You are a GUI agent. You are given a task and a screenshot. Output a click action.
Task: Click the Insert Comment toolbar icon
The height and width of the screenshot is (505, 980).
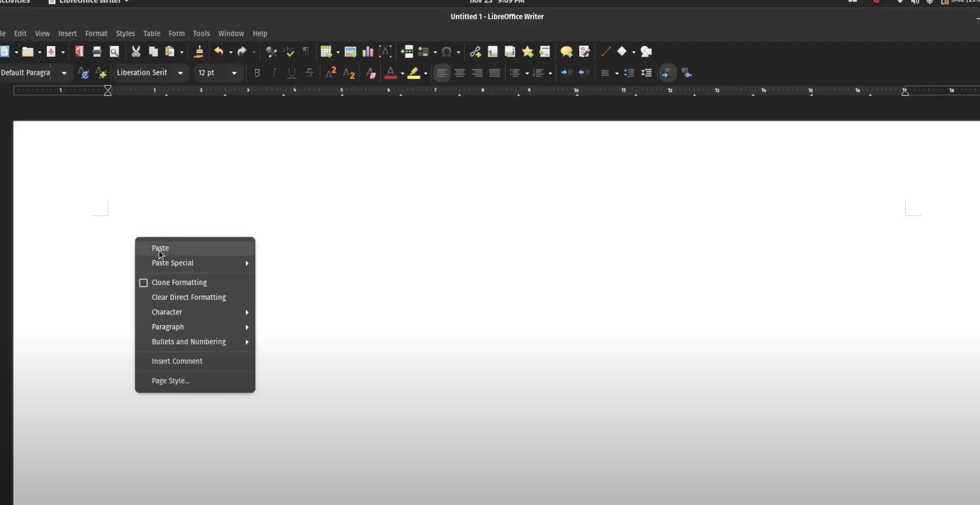pos(567,51)
